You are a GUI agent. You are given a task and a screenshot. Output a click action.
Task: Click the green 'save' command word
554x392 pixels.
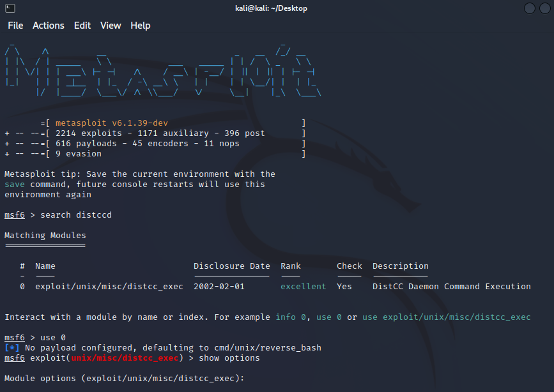tap(15, 185)
